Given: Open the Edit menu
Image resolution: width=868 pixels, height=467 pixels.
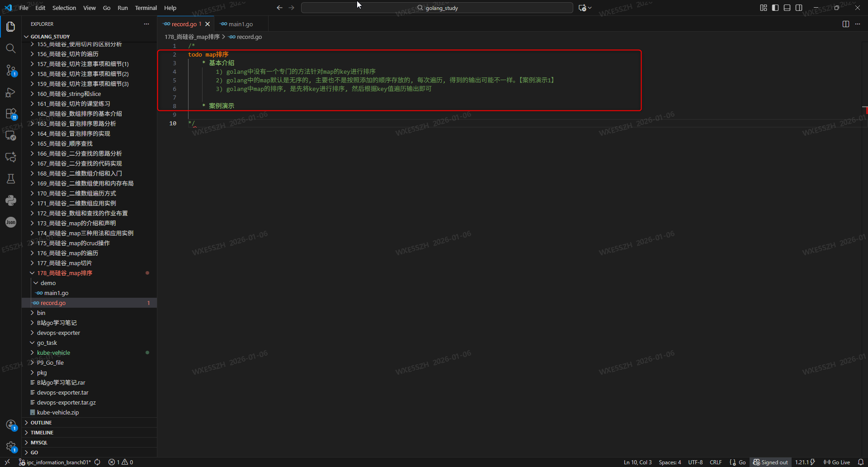Looking at the screenshot, I should [40, 8].
